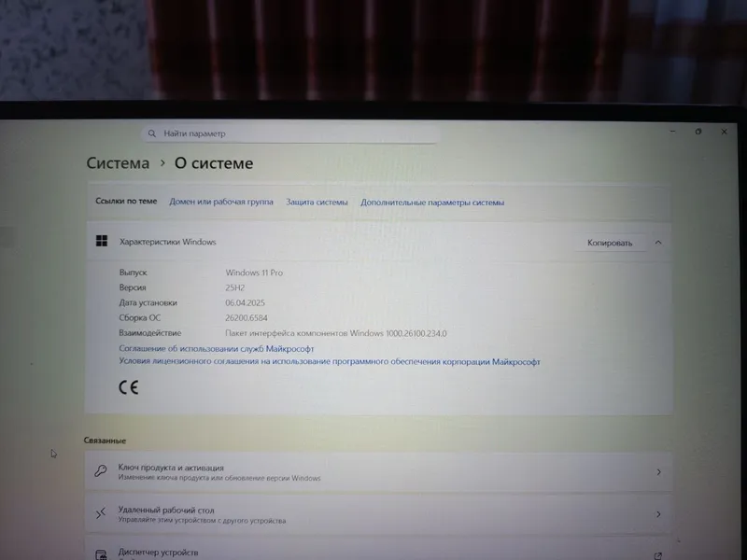Image resolution: width=747 pixels, height=560 pixels.
Task: Focus the "Найти параметр" search field
Action: (x=289, y=133)
